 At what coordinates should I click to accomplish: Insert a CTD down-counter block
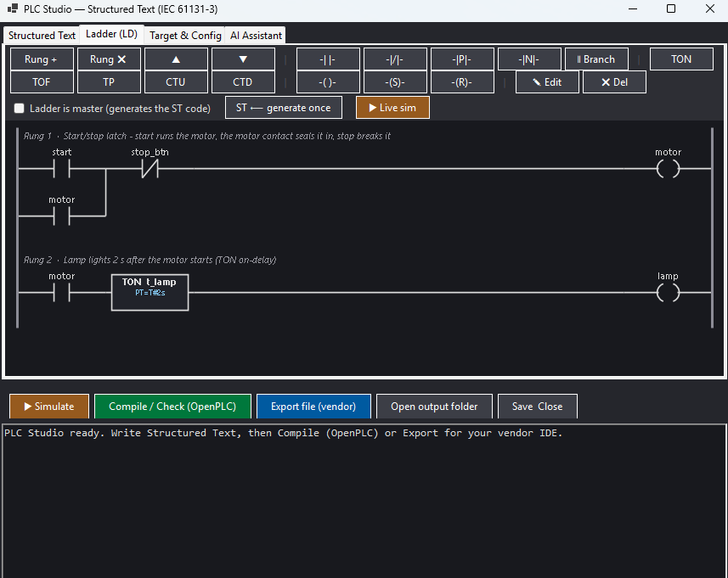pos(243,82)
